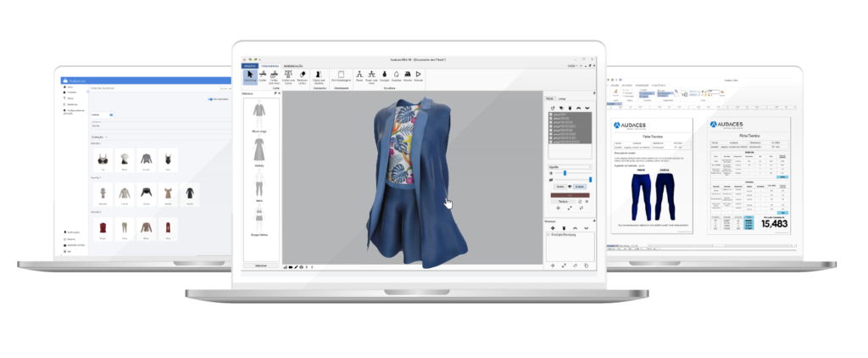The height and width of the screenshot is (358, 868).
Task: Toggle the blue switch in collection window
Action: (210, 99)
